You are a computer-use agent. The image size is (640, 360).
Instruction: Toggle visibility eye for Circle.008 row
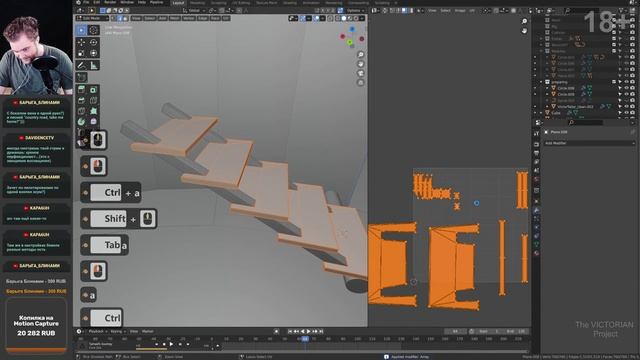pos(627,88)
